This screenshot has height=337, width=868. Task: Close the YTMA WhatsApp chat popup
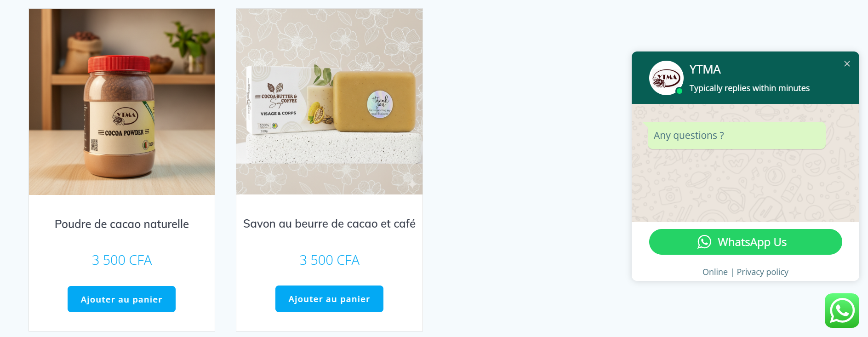pyautogui.click(x=847, y=64)
